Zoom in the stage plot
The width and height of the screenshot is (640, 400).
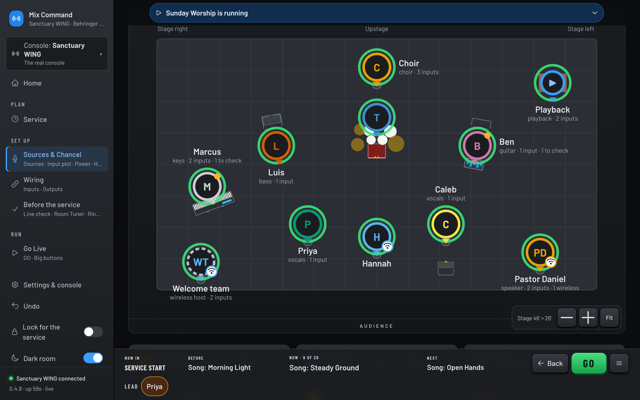(x=588, y=318)
